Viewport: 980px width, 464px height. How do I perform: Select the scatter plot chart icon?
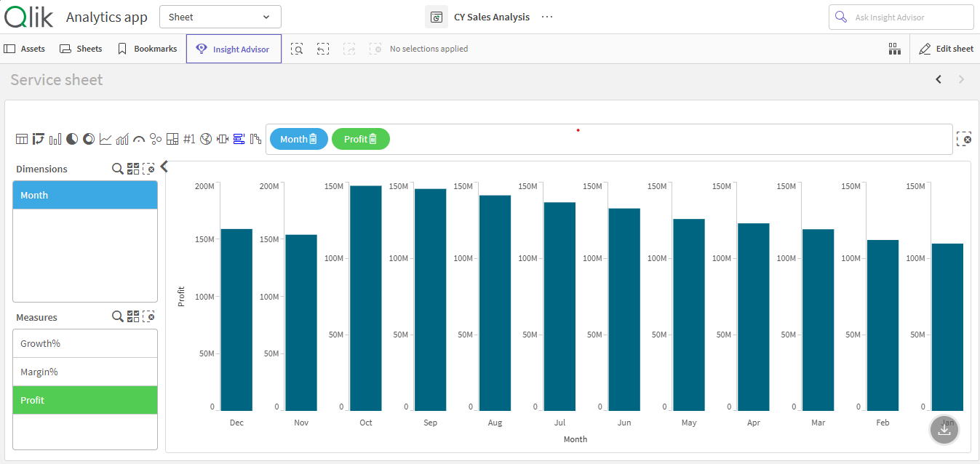pos(156,139)
